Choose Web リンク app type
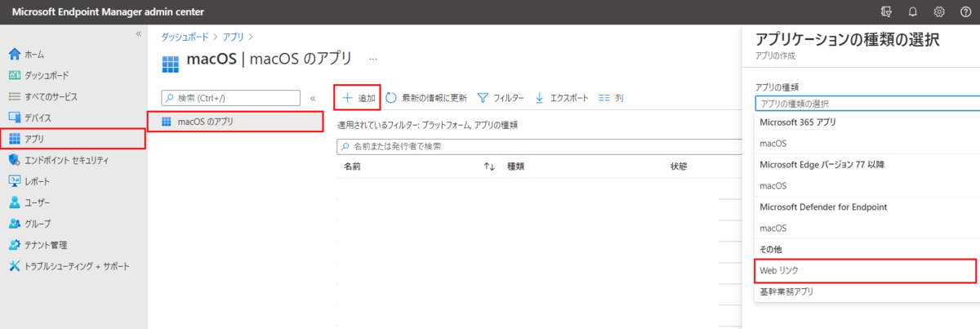 864,270
